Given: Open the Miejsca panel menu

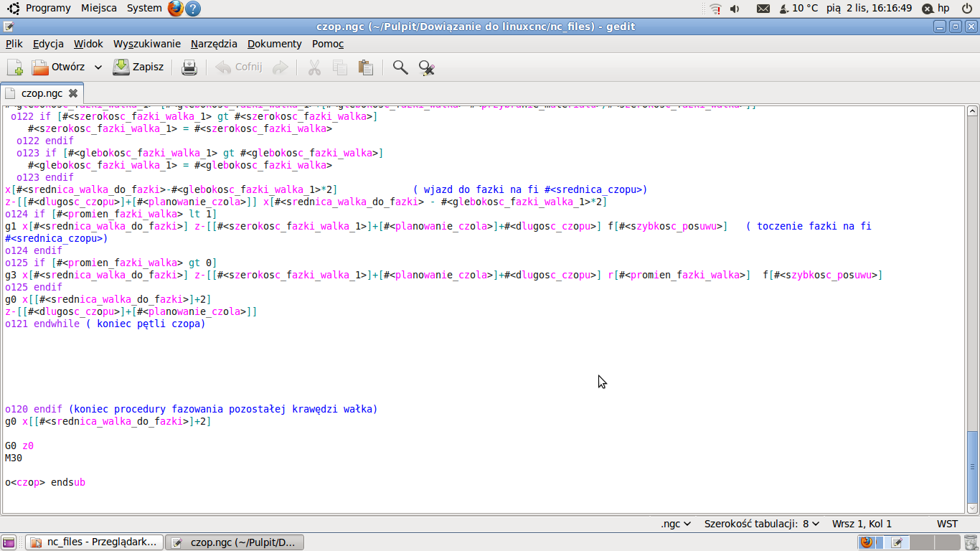Looking at the screenshot, I should (99, 8).
